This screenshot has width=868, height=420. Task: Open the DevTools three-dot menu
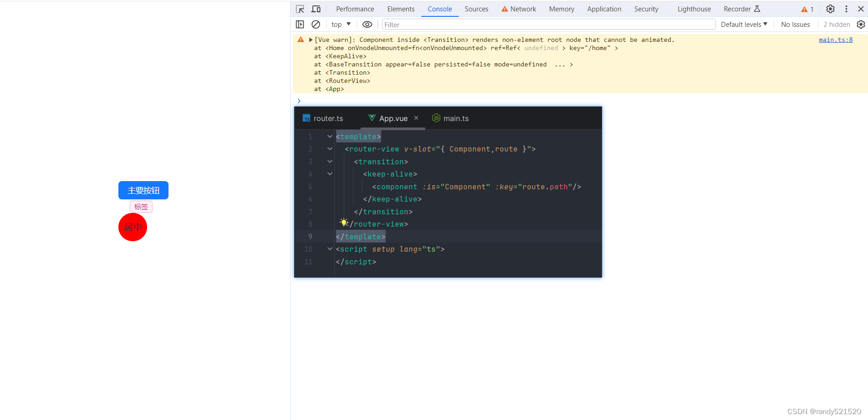(x=846, y=9)
